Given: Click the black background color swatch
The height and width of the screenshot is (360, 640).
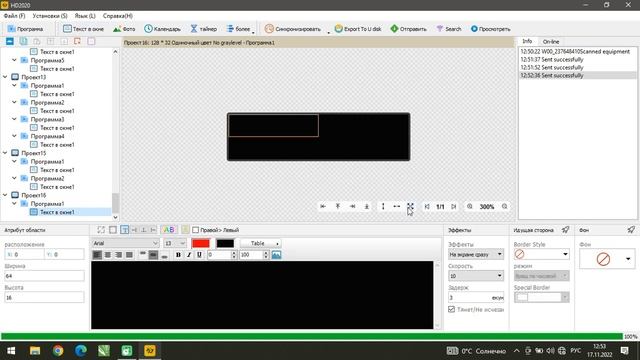Looking at the screenshot, I should 225,243.
